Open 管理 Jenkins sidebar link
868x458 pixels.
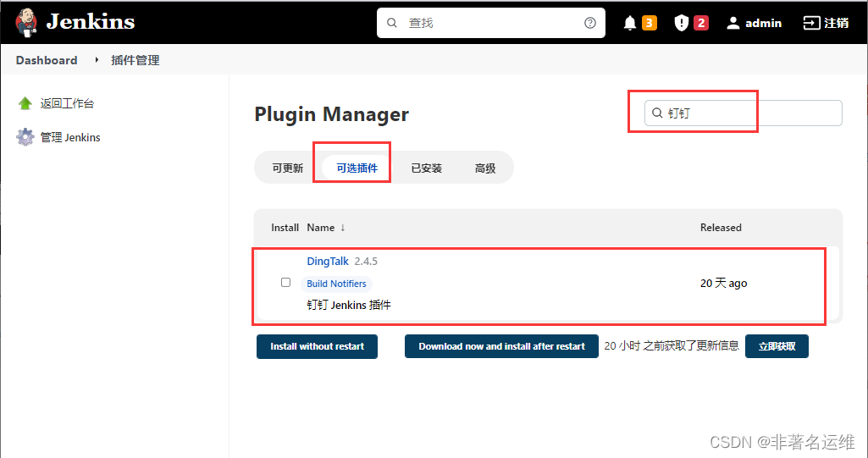[70, 137]
